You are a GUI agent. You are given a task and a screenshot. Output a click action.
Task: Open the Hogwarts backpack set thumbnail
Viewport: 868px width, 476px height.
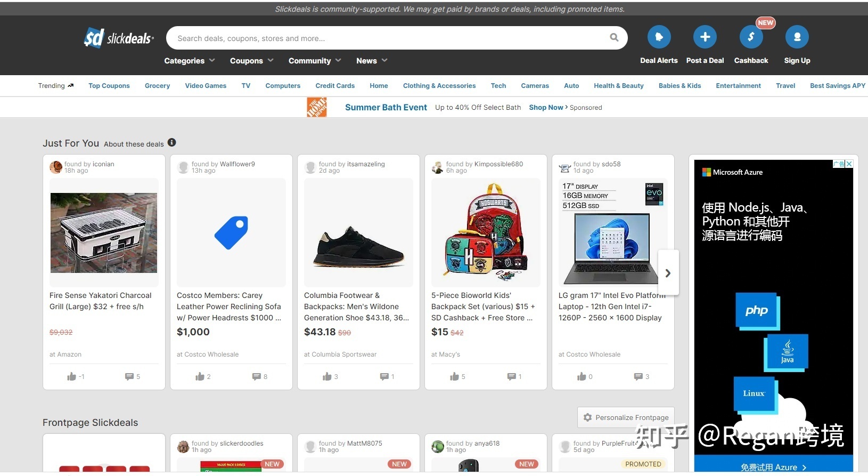486,233
